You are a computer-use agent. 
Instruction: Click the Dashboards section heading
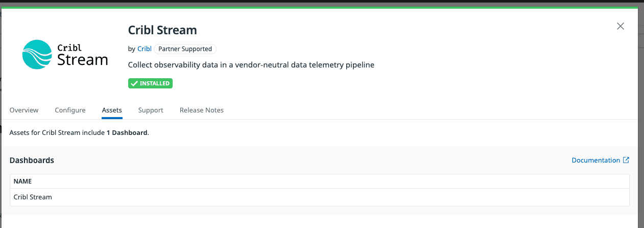pos(32,161)
